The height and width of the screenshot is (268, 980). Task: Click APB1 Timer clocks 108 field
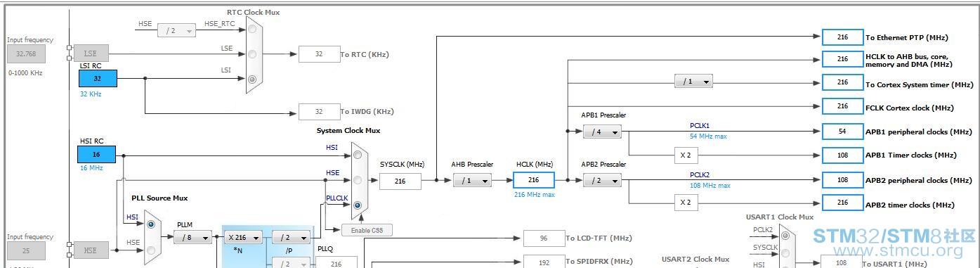tap(843, 155)
